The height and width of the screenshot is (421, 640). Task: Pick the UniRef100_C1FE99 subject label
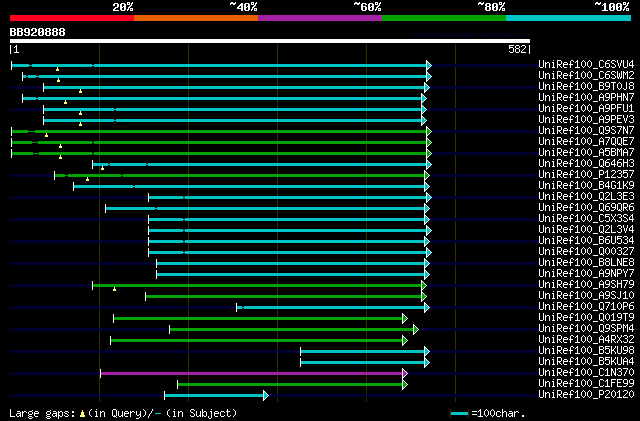point(586,384)
